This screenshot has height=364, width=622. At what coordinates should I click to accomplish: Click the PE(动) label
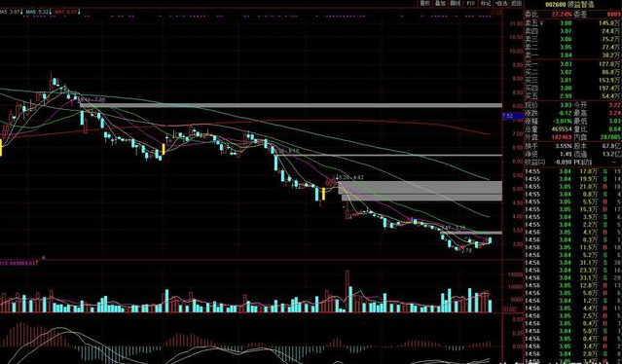(x=583, y=163)
